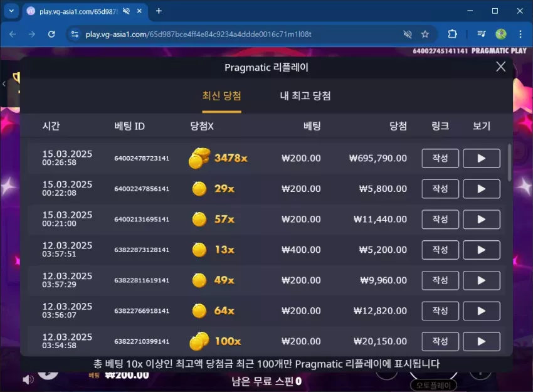Image resolution: width=533 pixels, height=392 pixels.
Task: Toggle the game sound speaker icon
Action: pos(28,379)
